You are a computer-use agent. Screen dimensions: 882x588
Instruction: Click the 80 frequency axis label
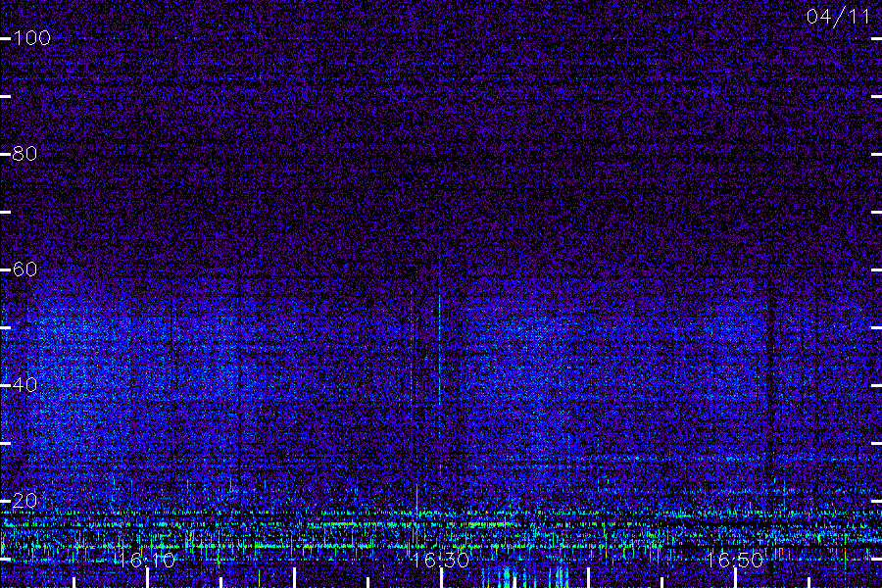click(24, 154)
